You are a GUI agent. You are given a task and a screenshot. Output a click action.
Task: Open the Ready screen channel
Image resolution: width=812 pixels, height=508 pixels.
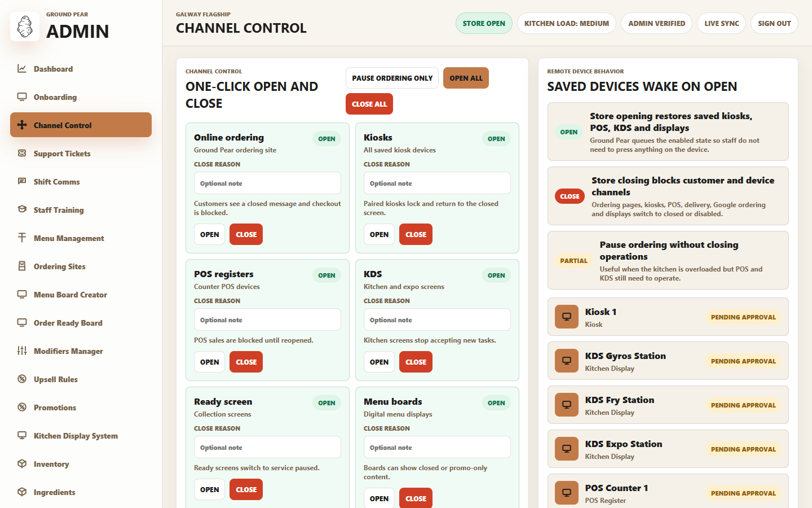click(210, 489)
